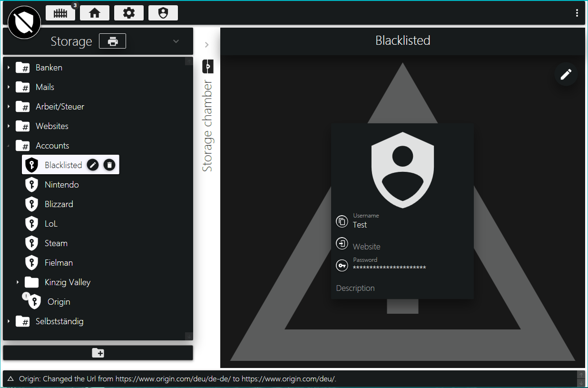588x388 pixels.
Task: Click status log scroll up arrow
Action: (580, 375)
